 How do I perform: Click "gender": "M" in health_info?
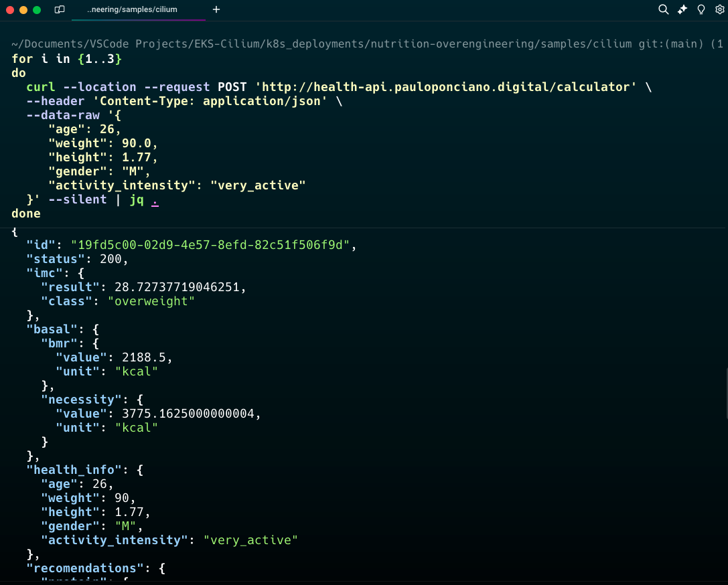(x=92, y=526)
